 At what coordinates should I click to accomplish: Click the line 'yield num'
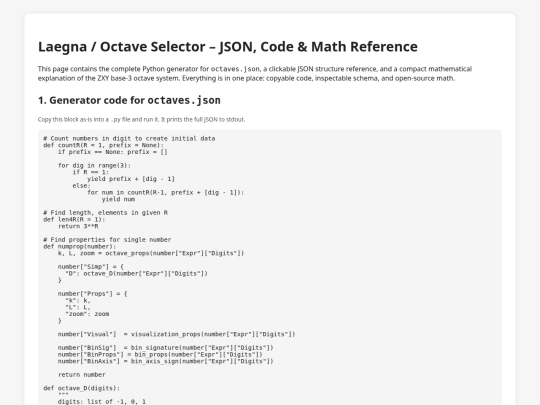click(118, 199)
